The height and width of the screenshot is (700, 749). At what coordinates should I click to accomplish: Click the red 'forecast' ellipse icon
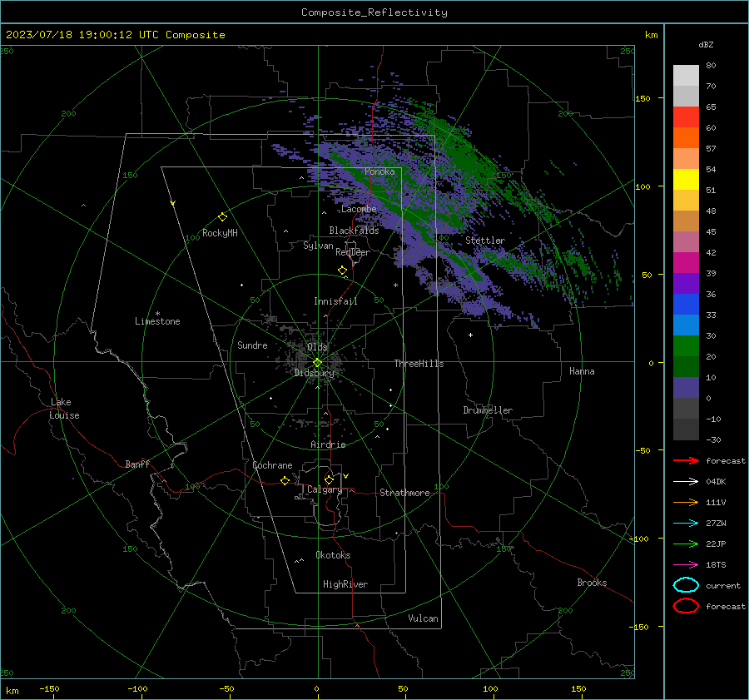(686, 606)
